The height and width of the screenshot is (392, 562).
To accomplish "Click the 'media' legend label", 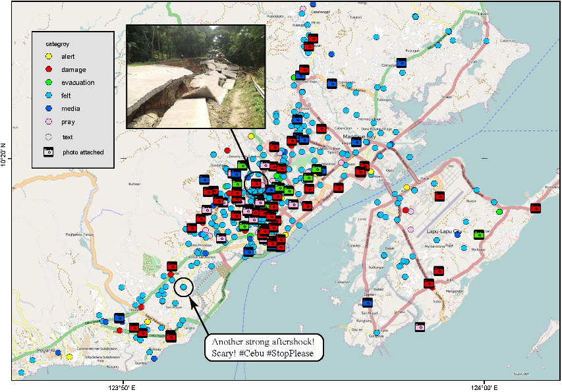I will click(x=70, y=109).
